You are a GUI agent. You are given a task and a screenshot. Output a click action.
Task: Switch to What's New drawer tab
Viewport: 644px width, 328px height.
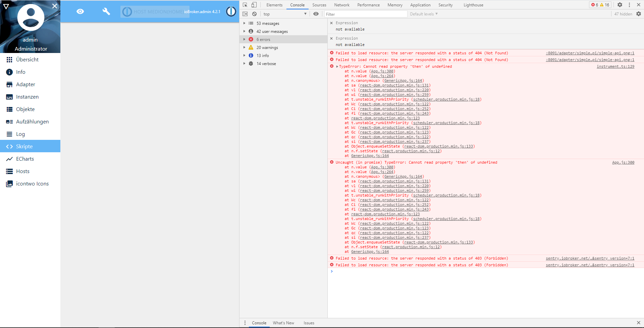coord(283,323)
